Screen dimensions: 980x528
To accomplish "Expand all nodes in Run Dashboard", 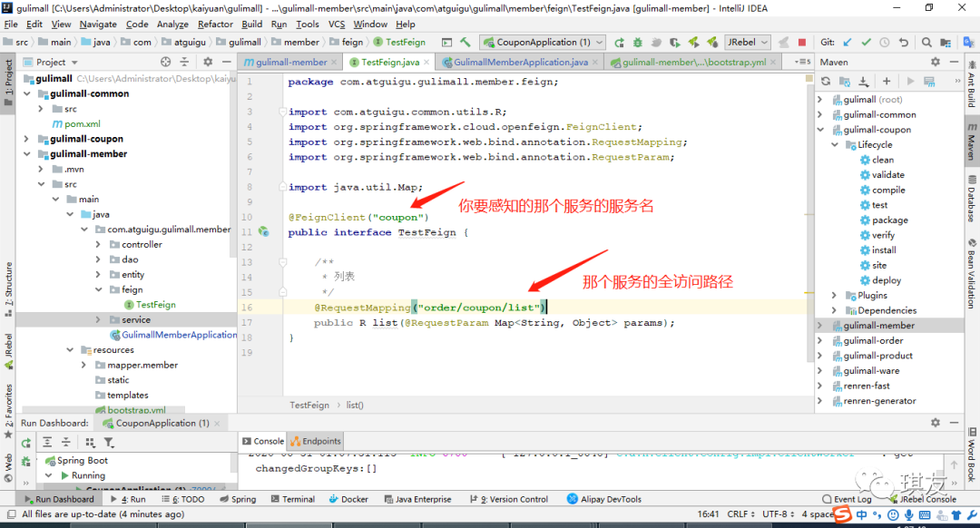I will (47, 443).
